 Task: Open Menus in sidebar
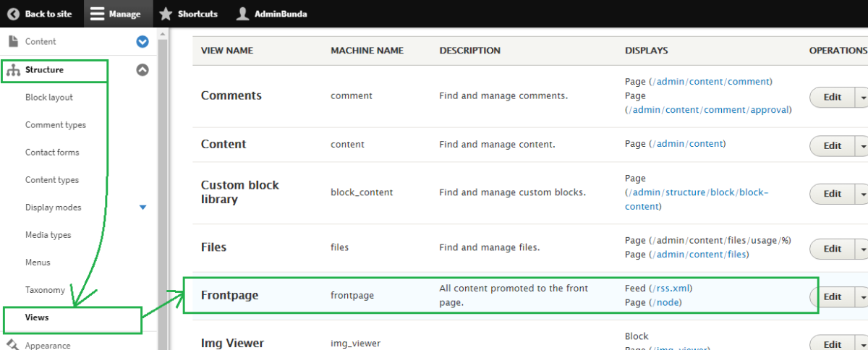coord(38,262)
